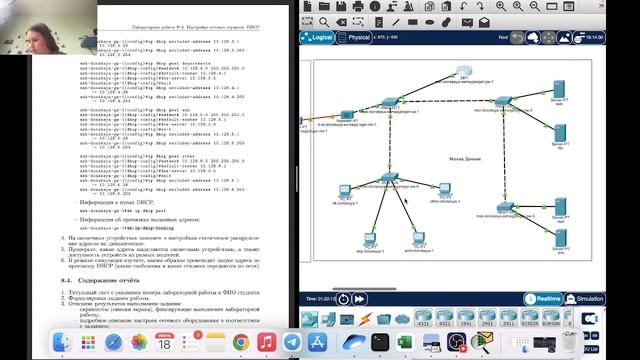Viewport: 640px width, 360px height.
Task: Select the PC labeled dk-donskaya-1
Action: (x=345, y=191)
